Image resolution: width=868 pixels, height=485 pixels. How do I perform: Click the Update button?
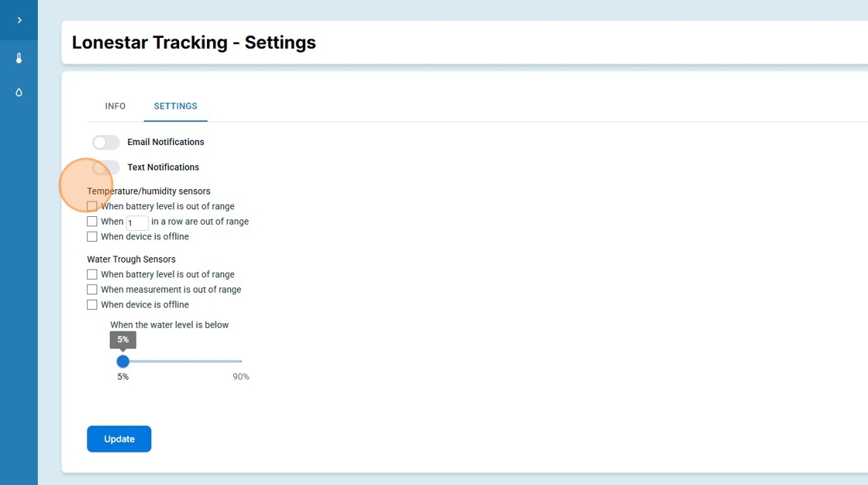(x=119, y=439)
